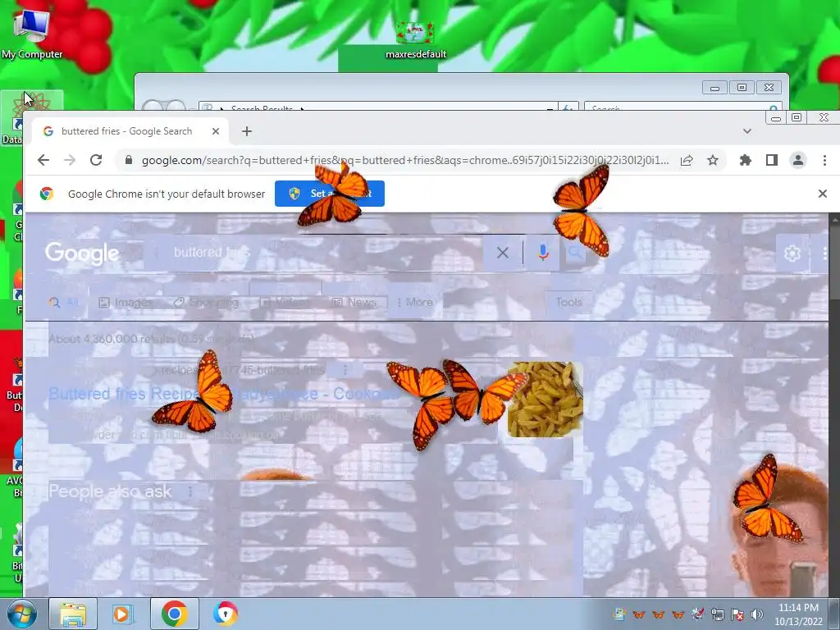
Task: Open Chrome's three-dot menu
Action: [824, 160]
